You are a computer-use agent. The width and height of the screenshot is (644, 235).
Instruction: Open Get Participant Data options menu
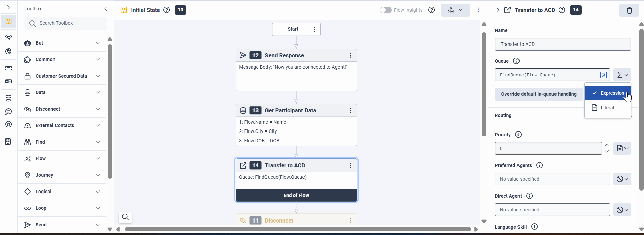click(350, 110)
